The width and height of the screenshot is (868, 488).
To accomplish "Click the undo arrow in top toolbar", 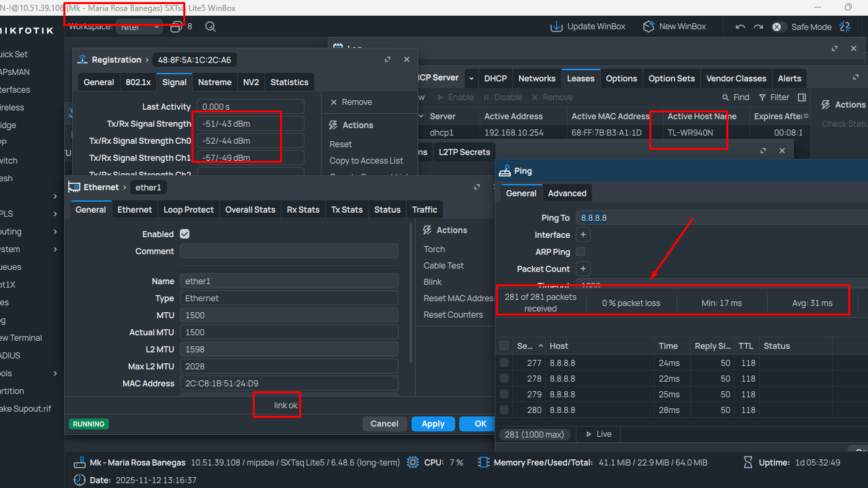I will [x=741, y=27].
